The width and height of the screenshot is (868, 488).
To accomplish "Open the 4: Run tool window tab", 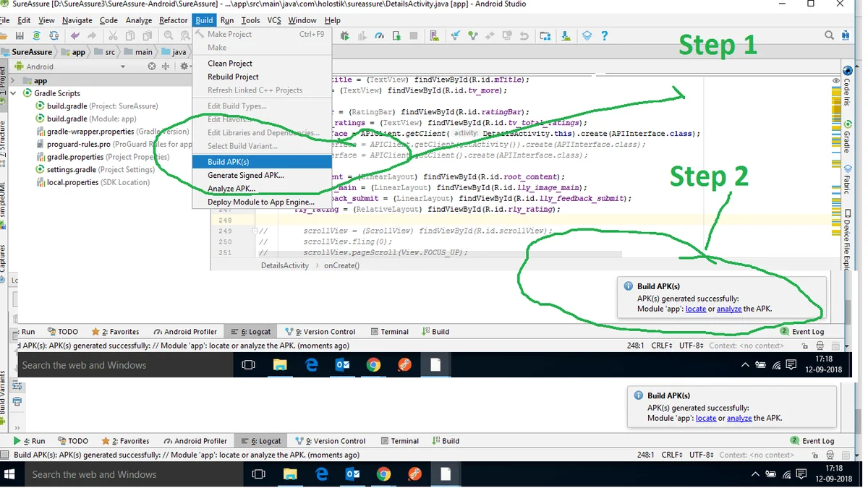I will [x=29, y=441].
